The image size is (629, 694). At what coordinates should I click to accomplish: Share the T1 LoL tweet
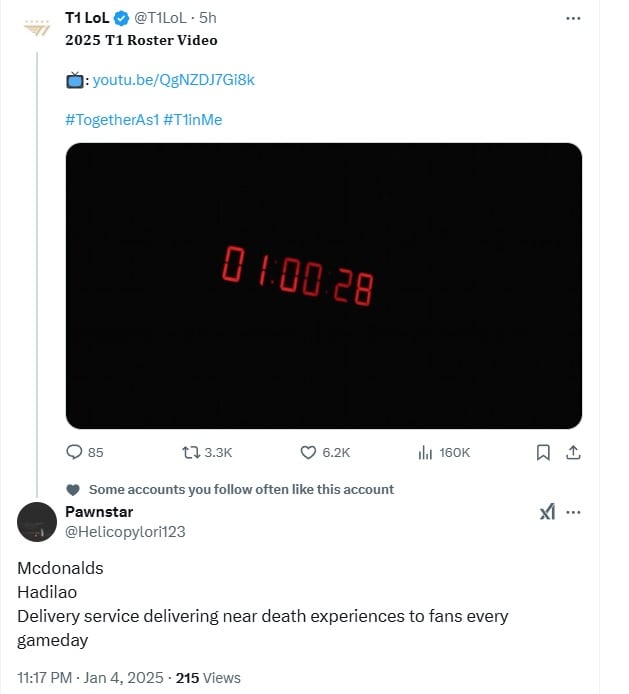click(x=573, y=452)
